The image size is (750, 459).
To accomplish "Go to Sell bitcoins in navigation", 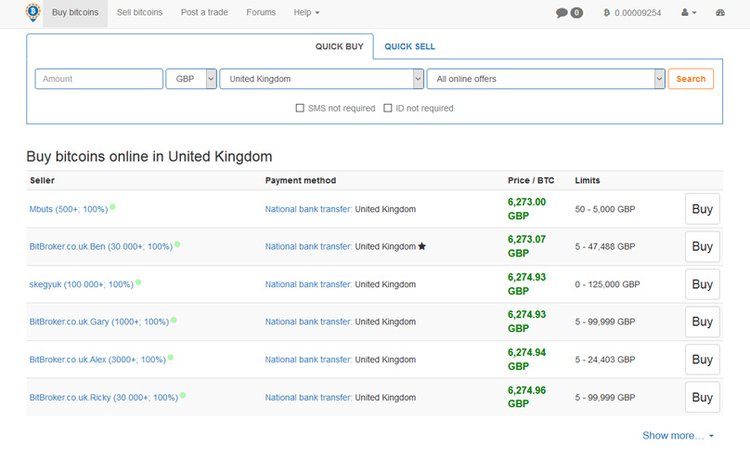I will (142, 13).
